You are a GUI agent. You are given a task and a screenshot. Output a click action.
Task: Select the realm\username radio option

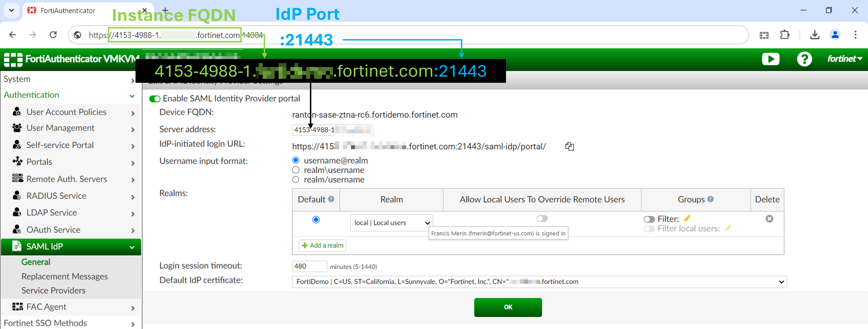(x=296, y=170)
